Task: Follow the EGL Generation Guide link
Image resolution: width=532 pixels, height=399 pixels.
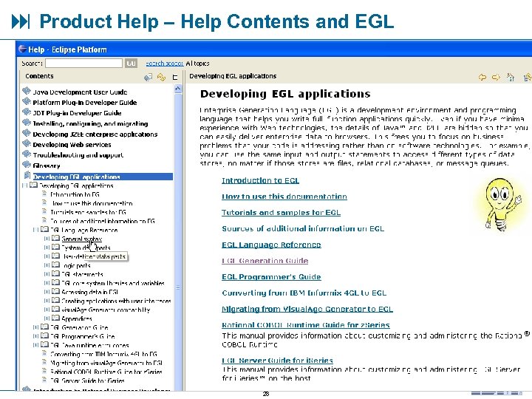Action: 265,261
